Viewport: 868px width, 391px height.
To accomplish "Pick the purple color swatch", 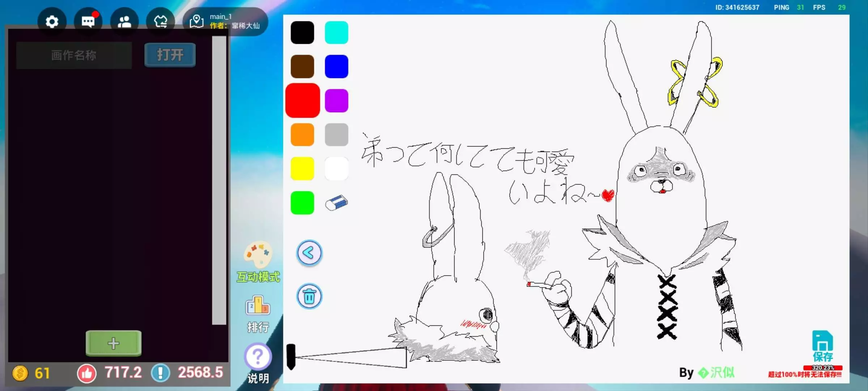I will pyautogui.click(x=336, y=101).
